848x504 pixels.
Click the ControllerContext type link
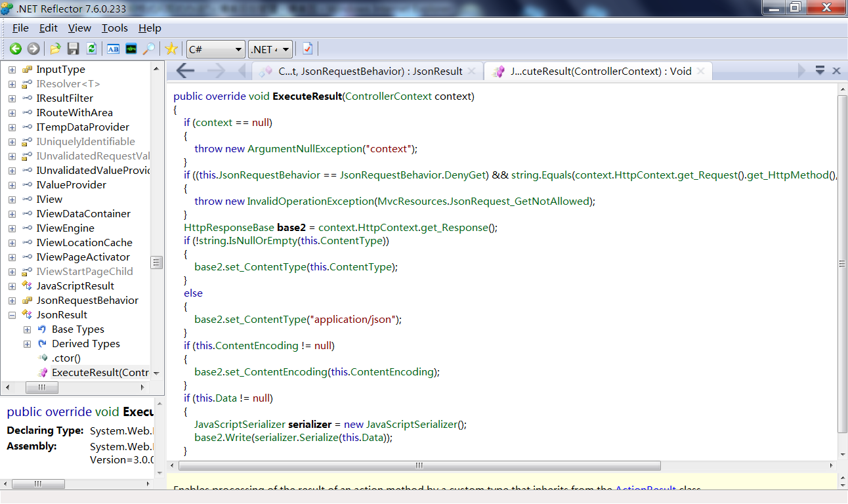coord(389,96)
